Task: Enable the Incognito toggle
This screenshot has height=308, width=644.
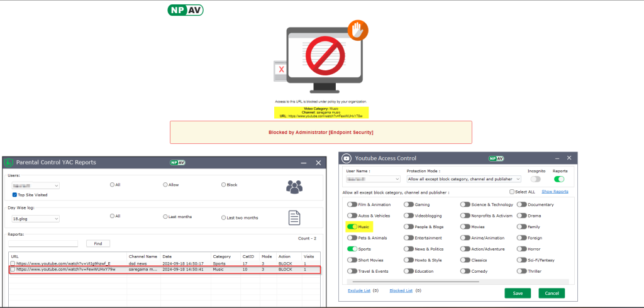Action: (x=536, y=179)
